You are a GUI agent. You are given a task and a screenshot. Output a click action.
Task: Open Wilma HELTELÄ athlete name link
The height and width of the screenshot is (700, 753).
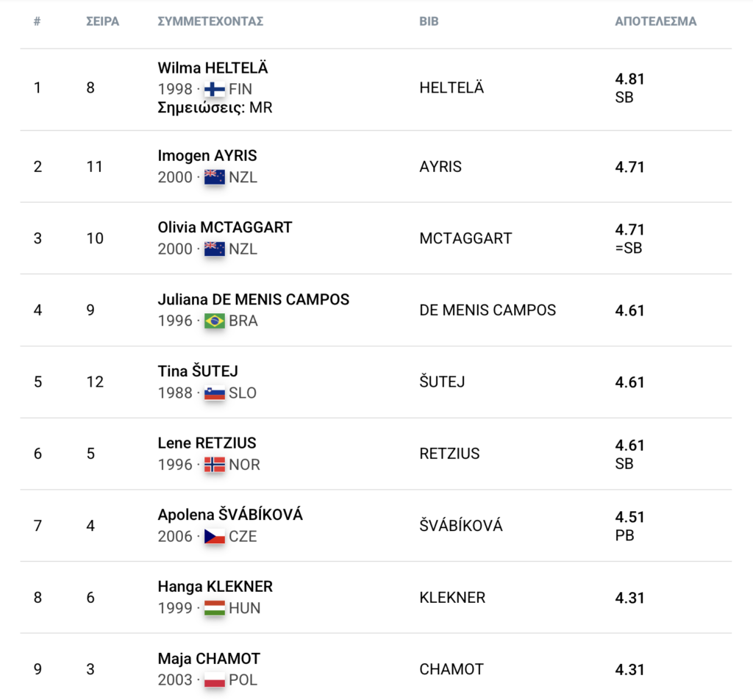click(x=213, y=68)
